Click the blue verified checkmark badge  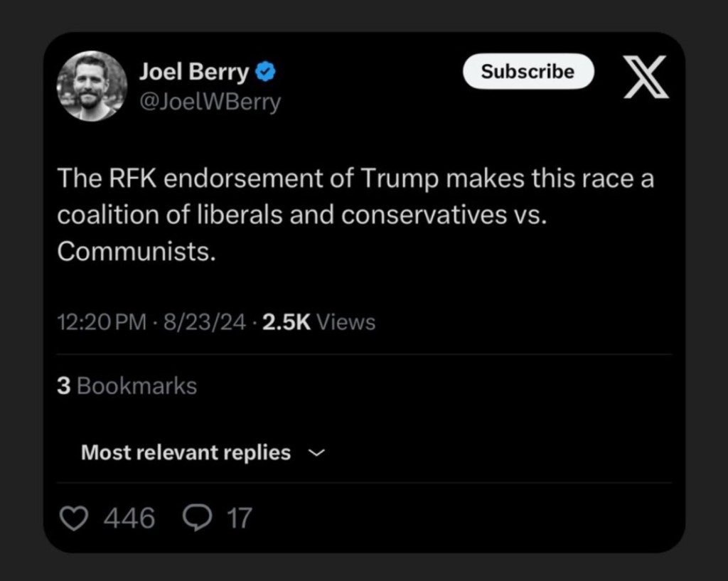[266, 72]
